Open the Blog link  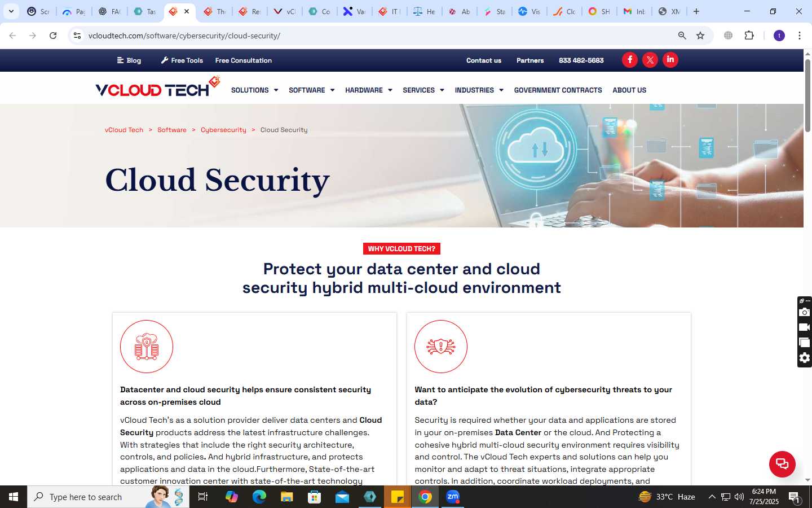(129, 60)
